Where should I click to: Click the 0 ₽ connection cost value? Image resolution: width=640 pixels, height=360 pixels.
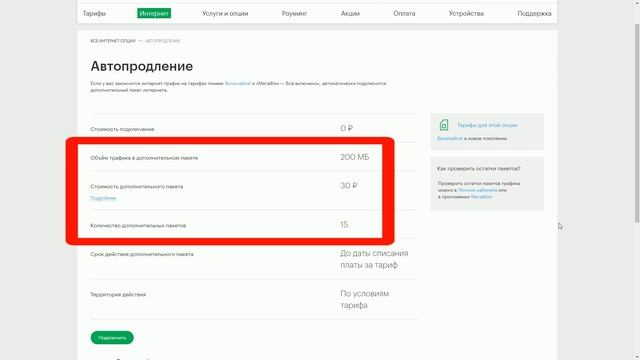click(x=346, y=128)
